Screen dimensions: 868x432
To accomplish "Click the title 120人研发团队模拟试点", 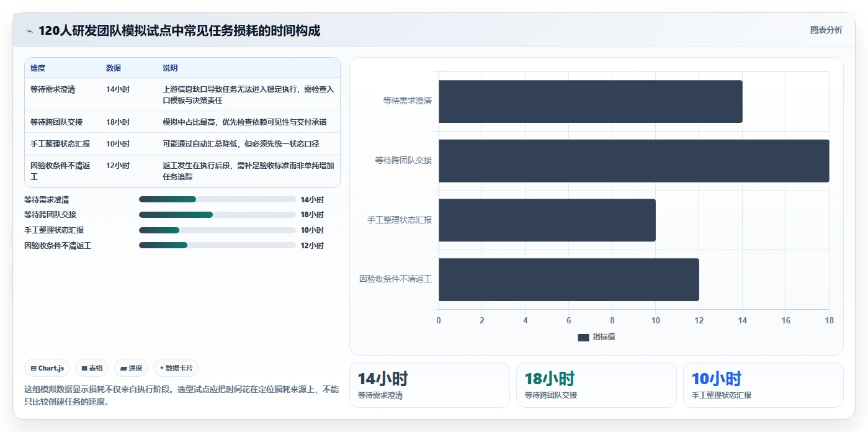I will [x=179, y=30].
